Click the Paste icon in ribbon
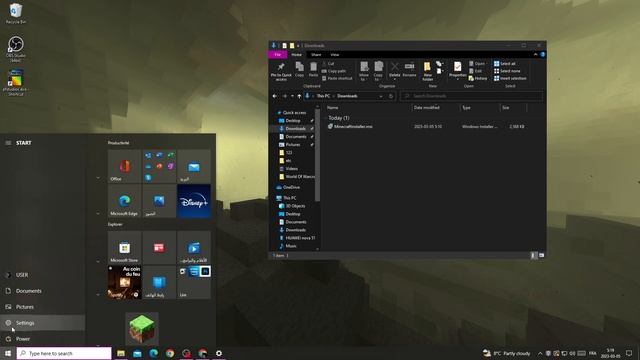 click(x=313, y=69)
